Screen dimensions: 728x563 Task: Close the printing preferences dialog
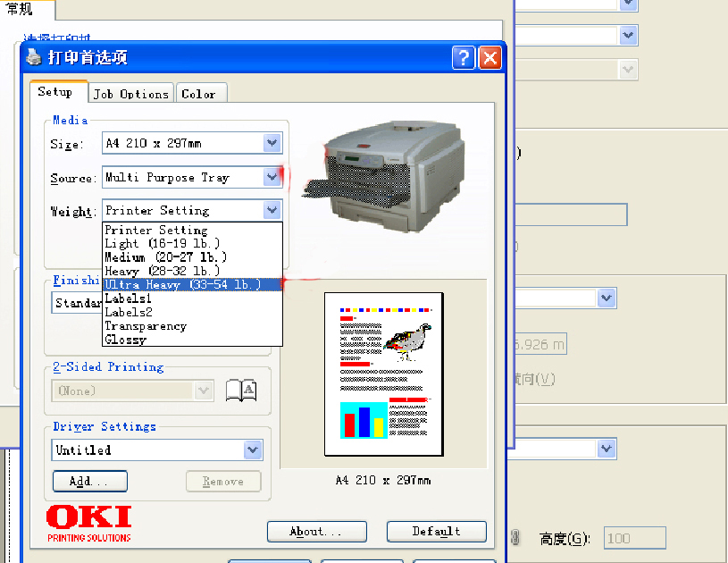(489, 58)
